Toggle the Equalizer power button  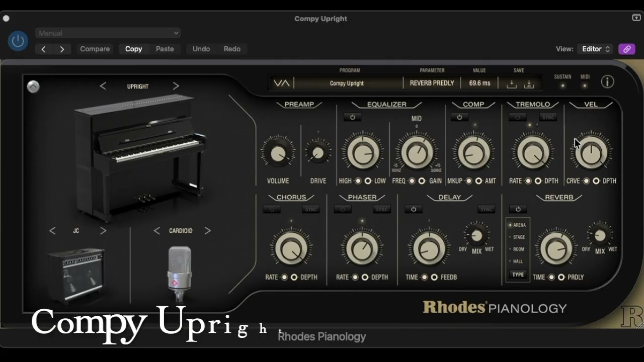click(352, 117)
